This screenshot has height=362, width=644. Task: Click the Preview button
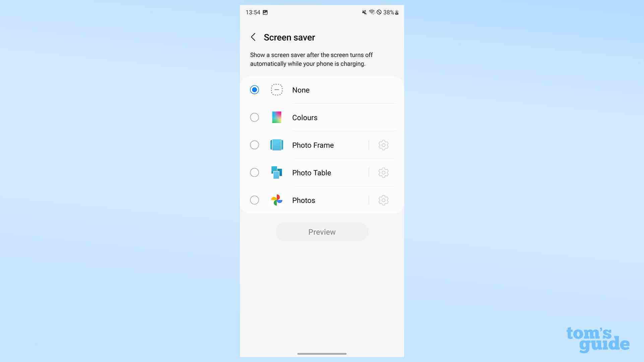point(322,232)
